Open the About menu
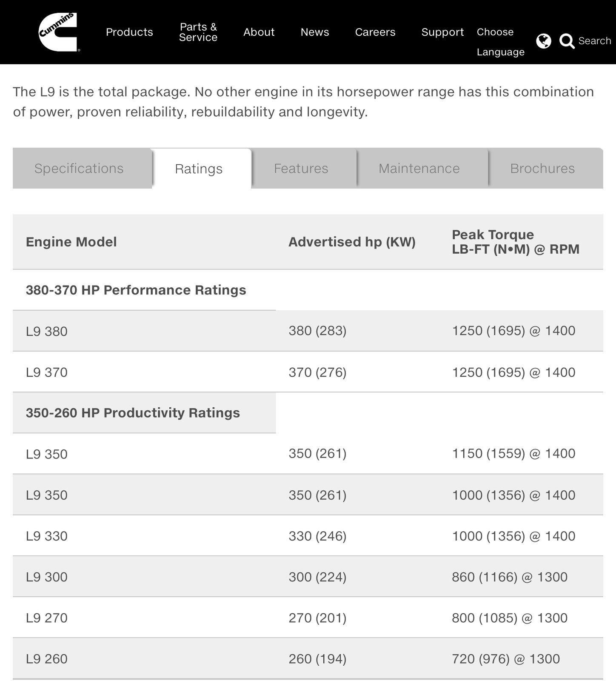The width and height of the screenshot is (616, 681). pyautogui.click(x=259, y=32)
